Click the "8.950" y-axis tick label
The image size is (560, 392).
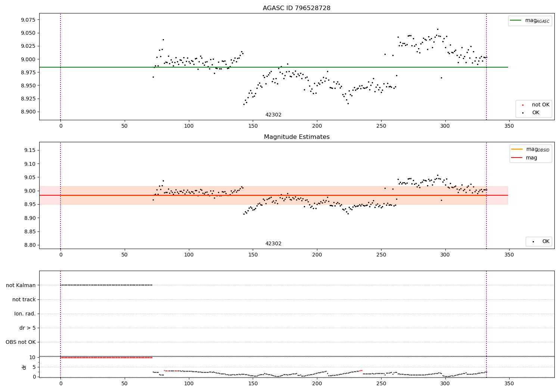tap(28, 85)
